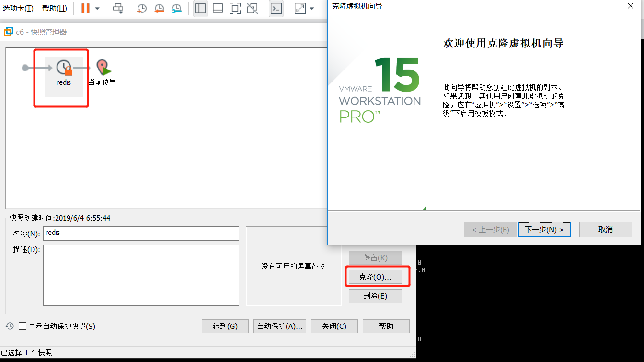Screen dimensions: 644x362
Task: Click the revert to snapshot icon
Action: pos(159,8)
